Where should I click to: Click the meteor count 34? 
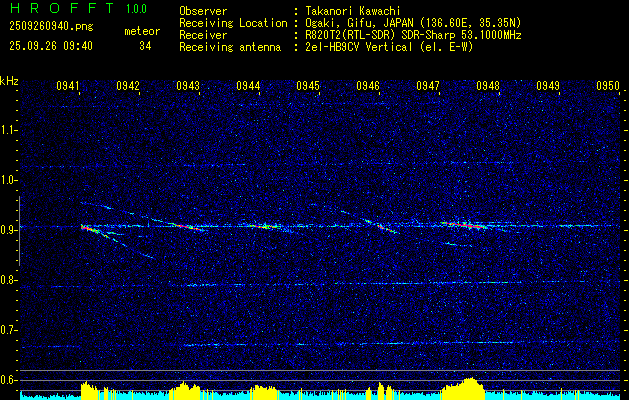pyautogui.click(x=145, y=46)
